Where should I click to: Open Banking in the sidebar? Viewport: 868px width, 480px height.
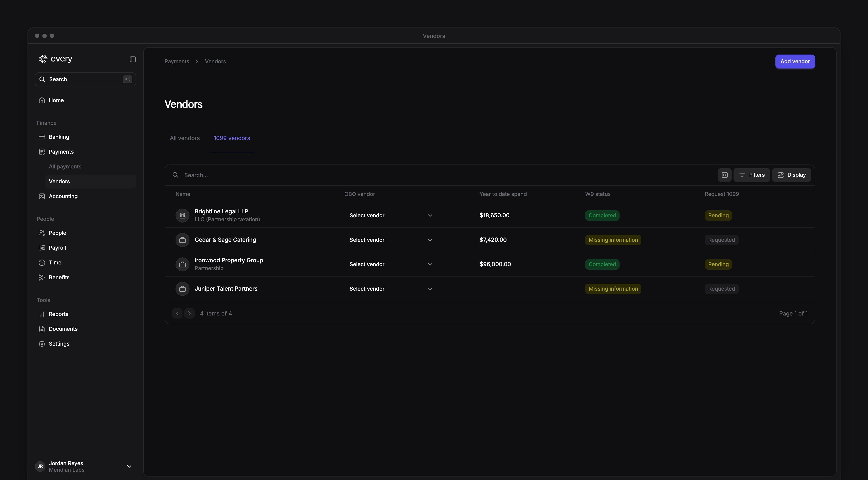pyautogui.click(x=86, y=137)
